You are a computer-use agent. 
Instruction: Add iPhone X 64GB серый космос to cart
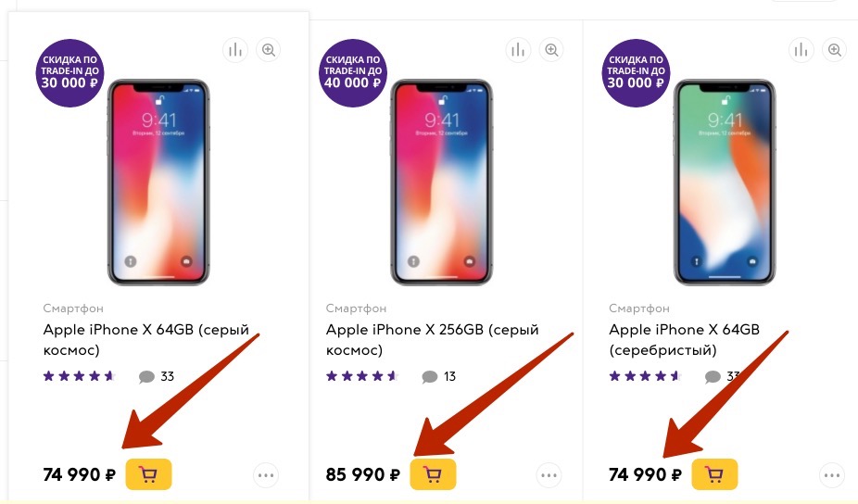pyautogui.click(x=148, y=474)
